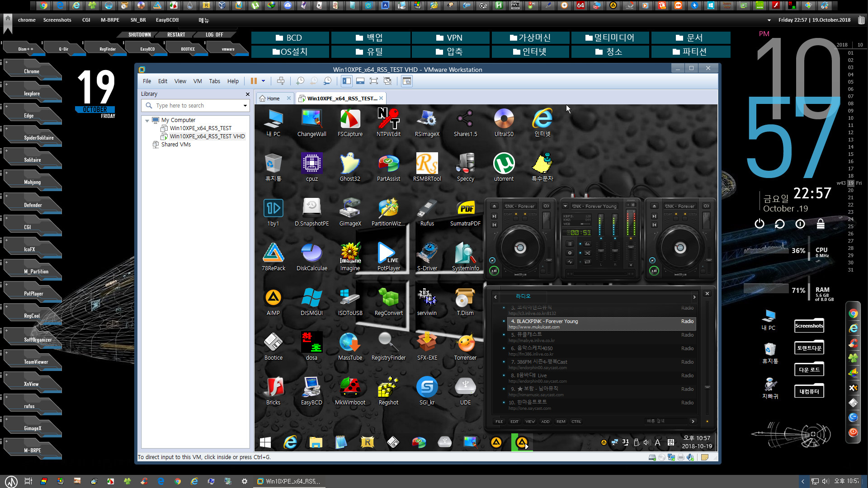
Task: Toggle the Library sidebar view icon
Action: click(x=347, y=81)
